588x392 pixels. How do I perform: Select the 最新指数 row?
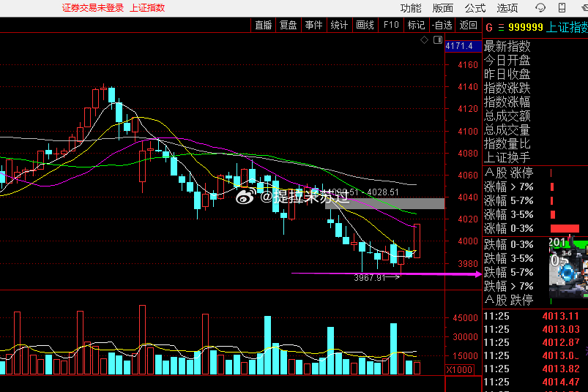[x=507, y=46]
